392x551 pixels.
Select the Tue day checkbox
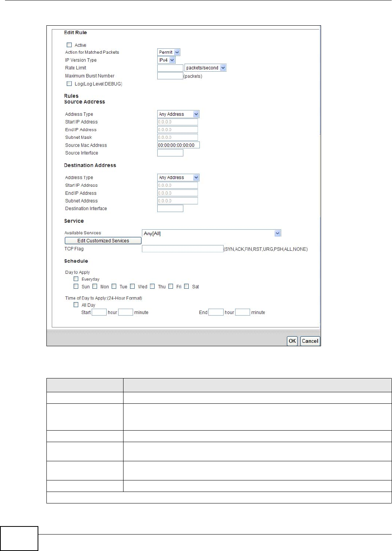114,286
